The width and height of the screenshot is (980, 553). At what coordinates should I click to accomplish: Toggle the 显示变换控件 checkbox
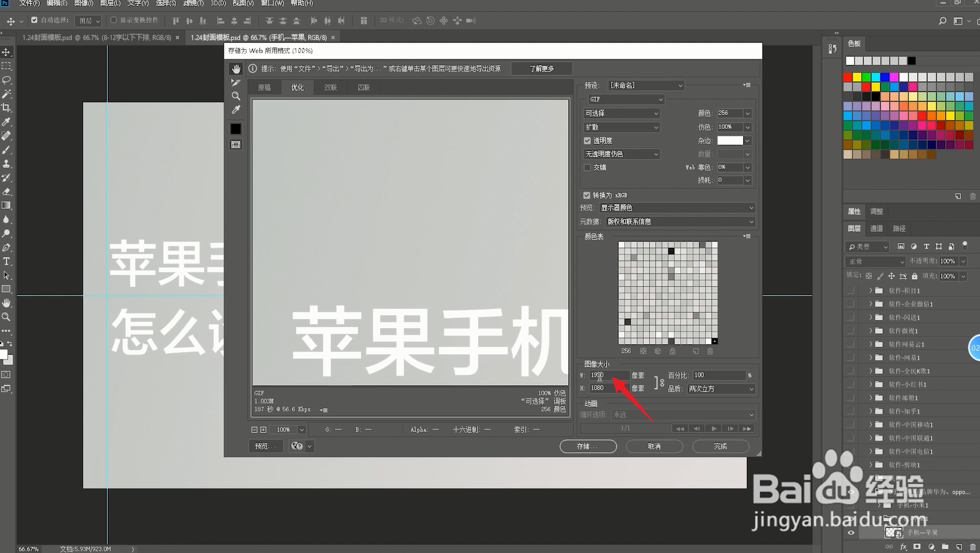click(x=114, y=20)
